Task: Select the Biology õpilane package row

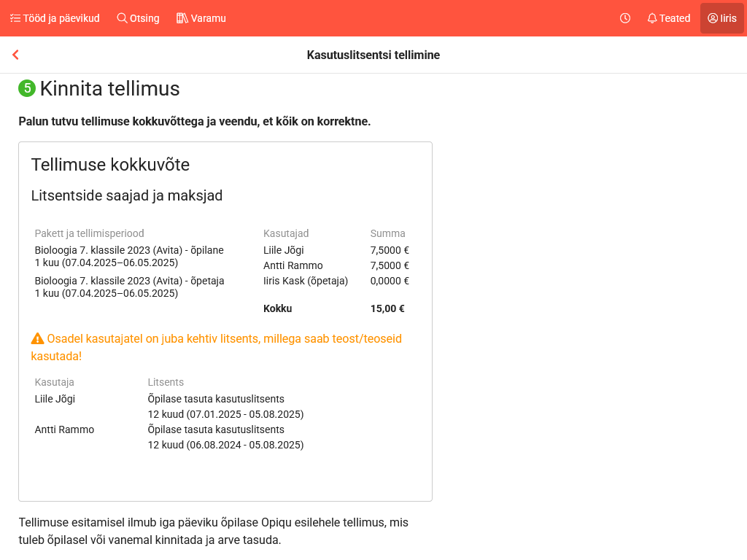Action: 129,257
